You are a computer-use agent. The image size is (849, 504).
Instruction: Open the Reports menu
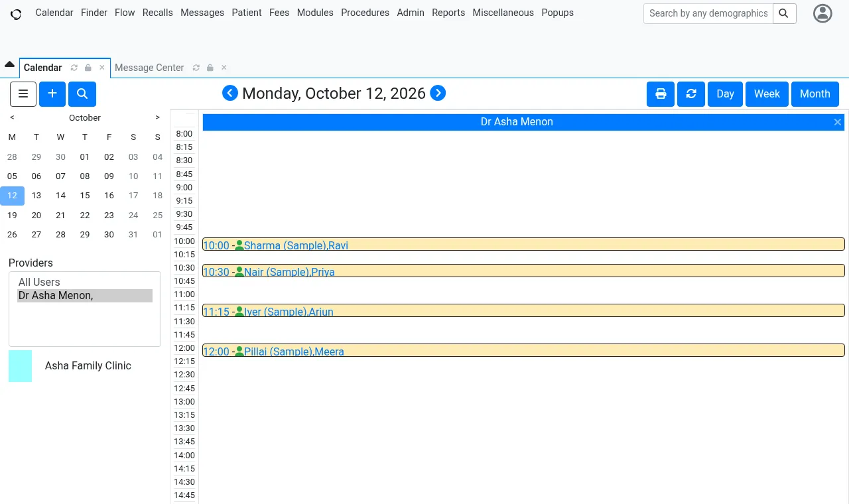point(448,13)
